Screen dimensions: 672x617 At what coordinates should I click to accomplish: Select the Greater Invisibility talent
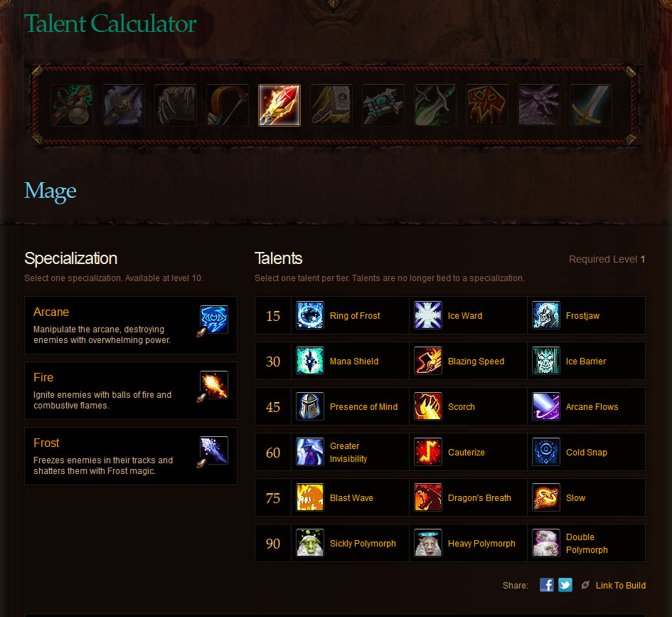click(350, 452)
